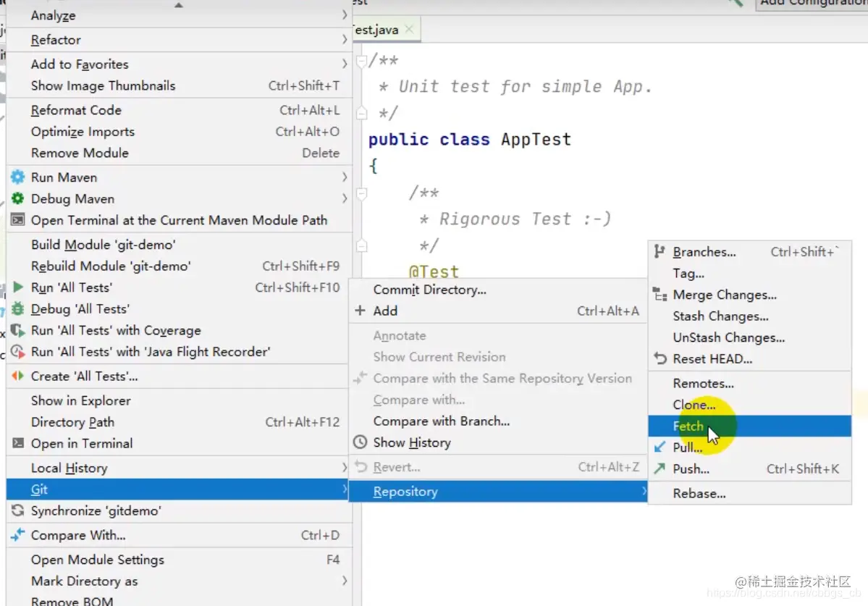The height and width of the screenshot is (606, 868).
Task: Select the Git entry in the context menu
Action: [177, 489]
